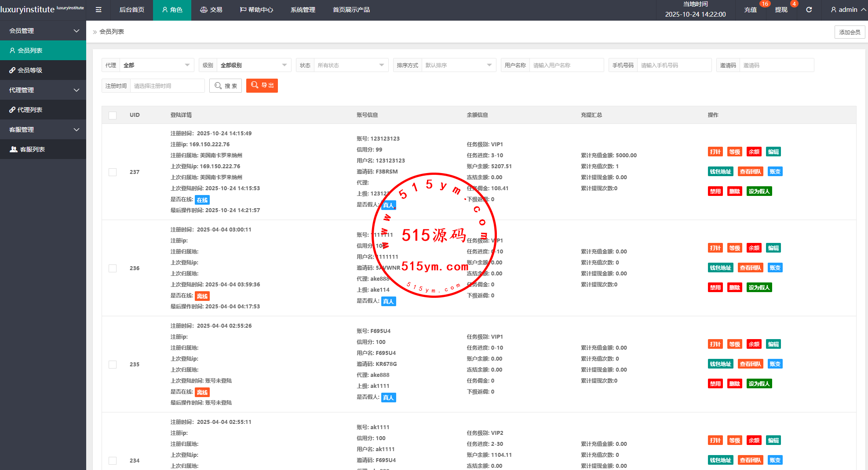Click the 用户名称 input field

click(566, 65)
